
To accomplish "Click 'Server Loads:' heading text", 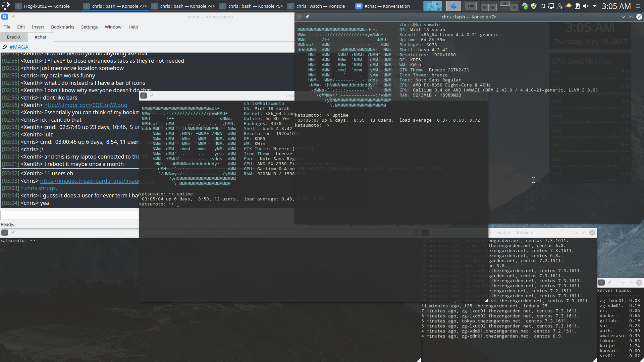I will pos(614,291).
